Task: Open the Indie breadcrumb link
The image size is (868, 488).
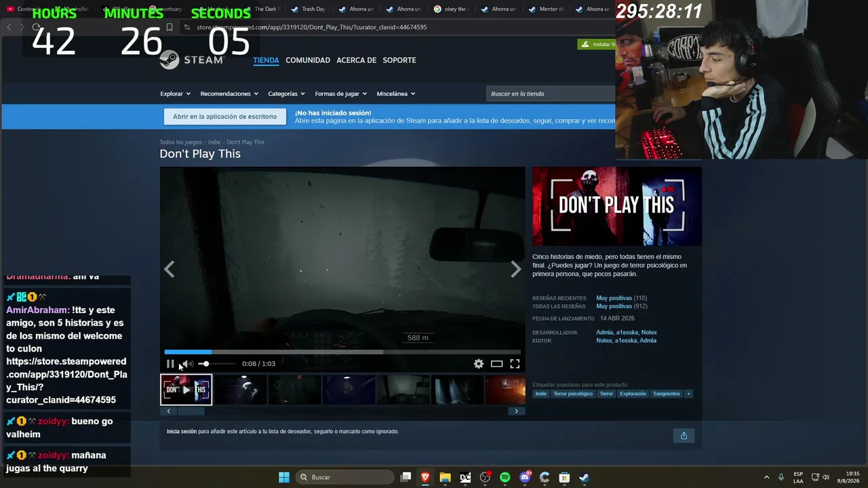Action: 214,142
